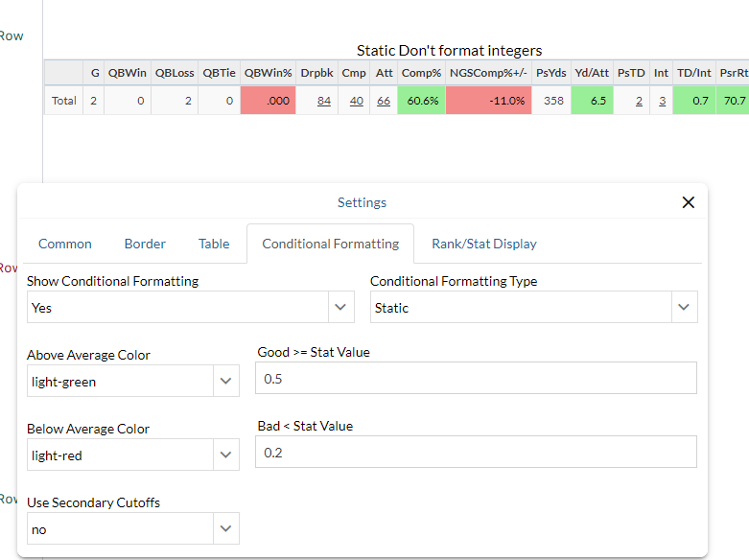Switch to the Common tab
Screen dimensions: 749x560
tap(65, 244)
